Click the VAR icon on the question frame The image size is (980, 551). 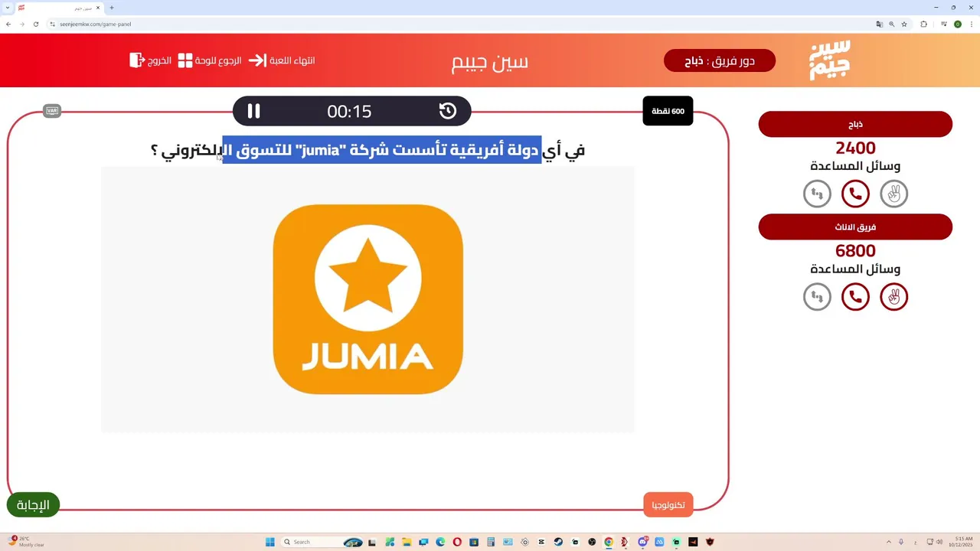52,111
